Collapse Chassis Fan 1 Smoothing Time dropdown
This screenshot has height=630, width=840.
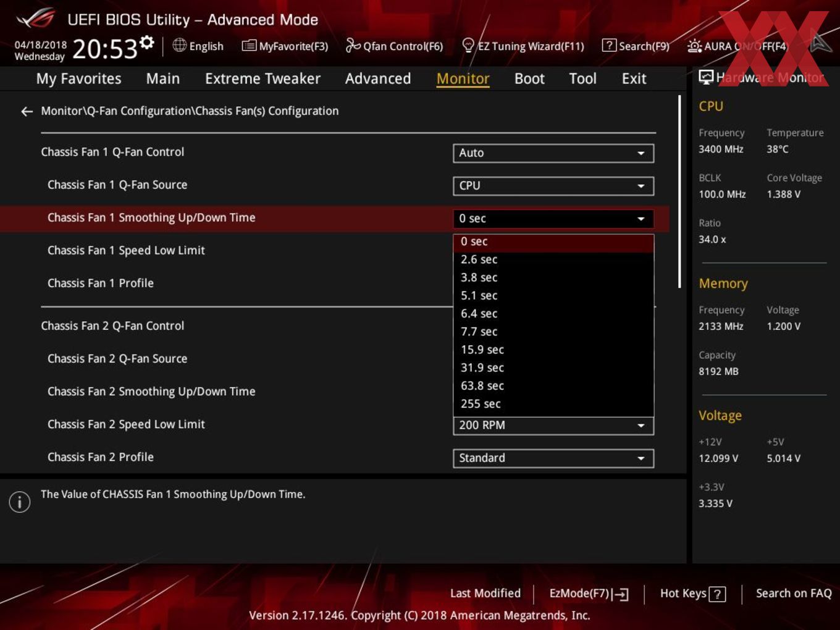[x=553, y=219]
